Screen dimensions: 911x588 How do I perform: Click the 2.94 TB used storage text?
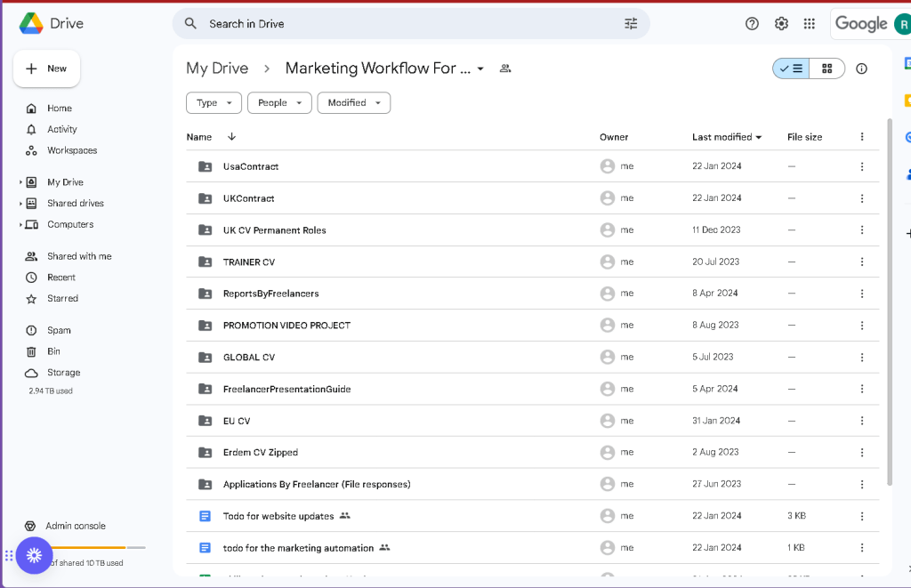pos(51,391)
